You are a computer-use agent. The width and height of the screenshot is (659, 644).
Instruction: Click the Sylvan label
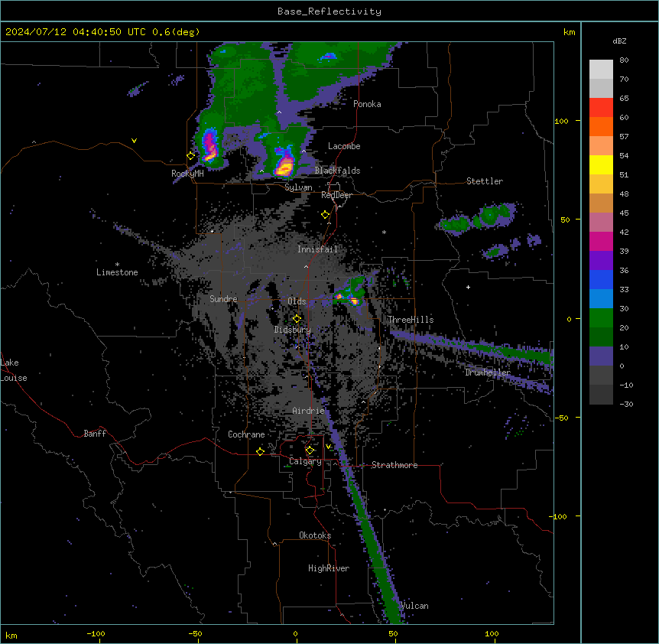298,187
